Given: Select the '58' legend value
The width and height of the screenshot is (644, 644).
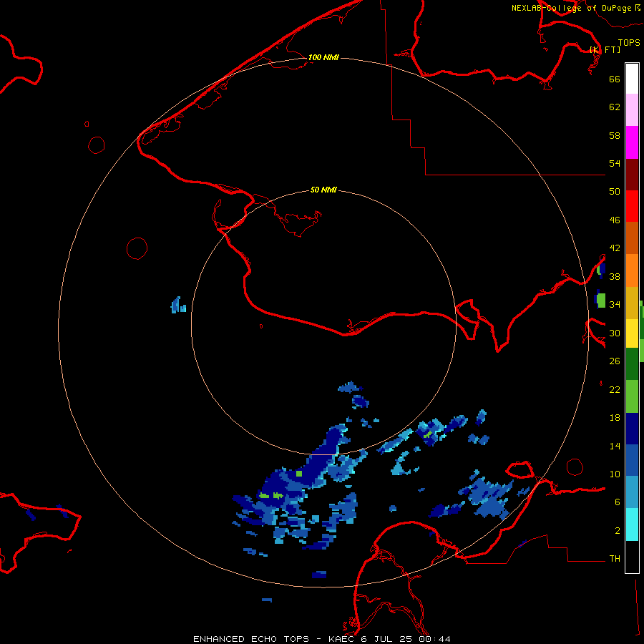Looking at the screenshot, I should coord(615,135).
